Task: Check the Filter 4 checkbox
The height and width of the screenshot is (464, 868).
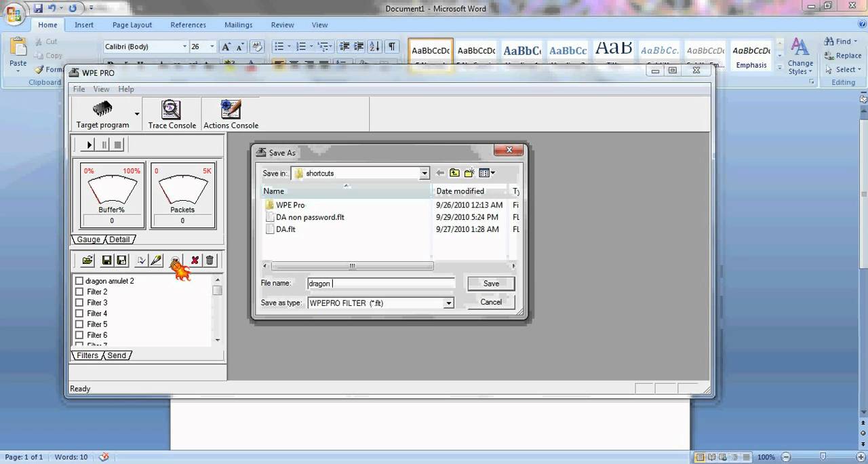Action: pyautogui.click(x=79, y=313)
